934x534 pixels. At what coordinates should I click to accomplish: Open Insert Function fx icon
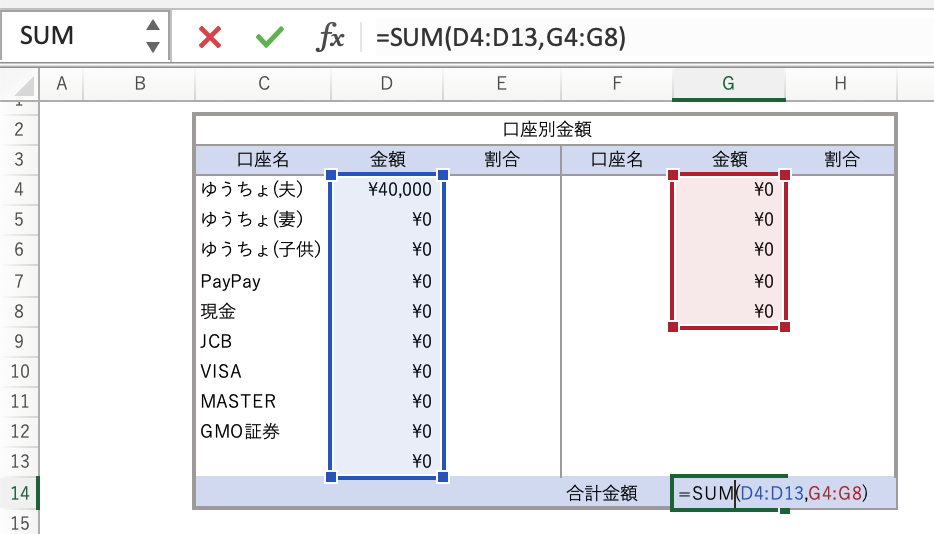click(x=330, y=37)
